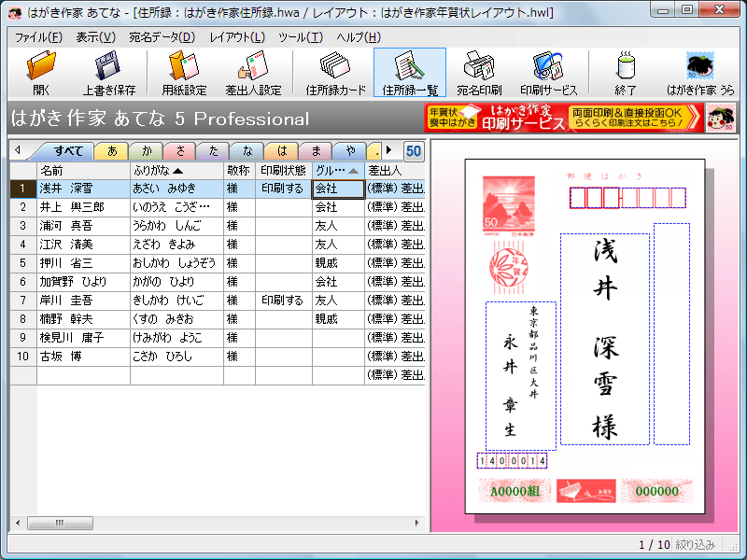This screenshot has height=560, width=747.
Task: Click the recipient postal code boxes on preview
Action: coord(627,198)
